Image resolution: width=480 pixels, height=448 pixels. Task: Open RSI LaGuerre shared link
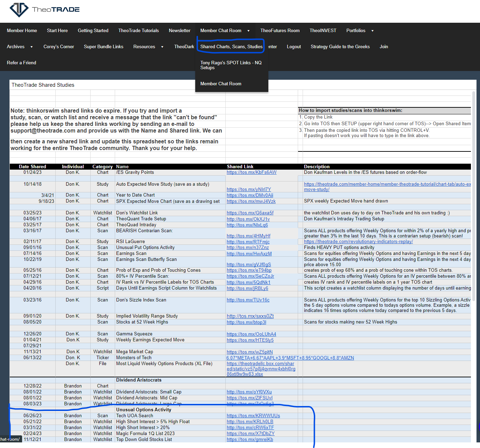click(x=248, y=242)
